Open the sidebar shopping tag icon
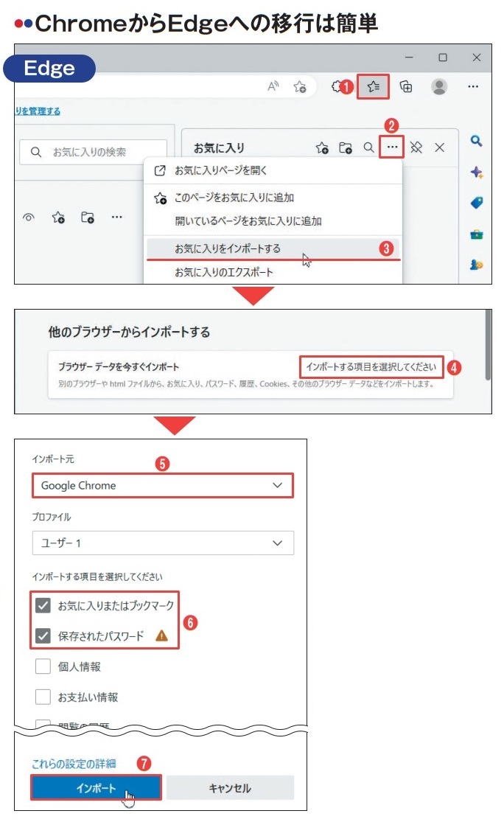 point(476,203)
